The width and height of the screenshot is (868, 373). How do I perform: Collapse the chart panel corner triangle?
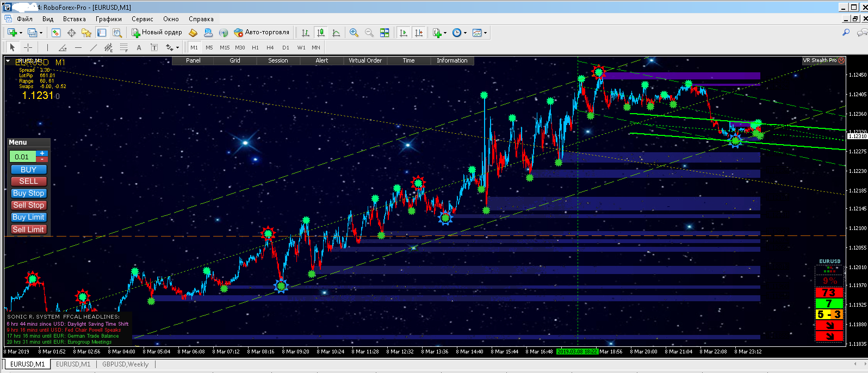pyautogui.click(x=8, y=61)
